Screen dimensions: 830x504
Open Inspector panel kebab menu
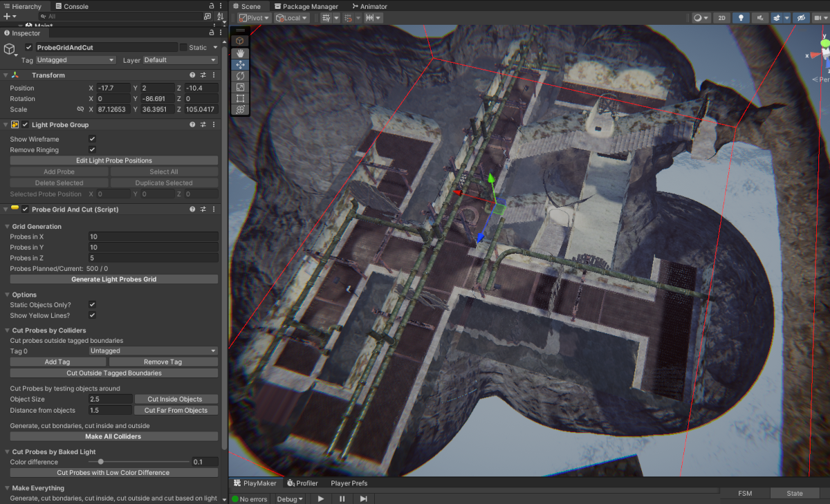point(221,32)
